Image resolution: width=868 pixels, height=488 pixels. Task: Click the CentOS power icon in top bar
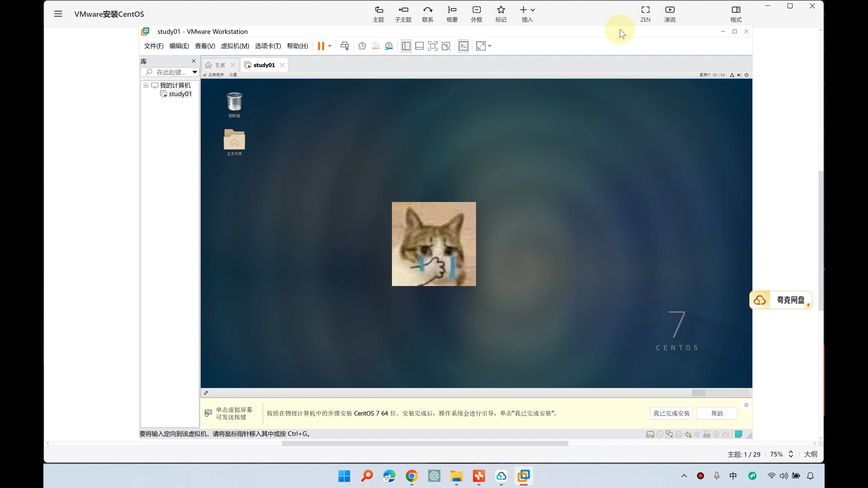(746, 75)
